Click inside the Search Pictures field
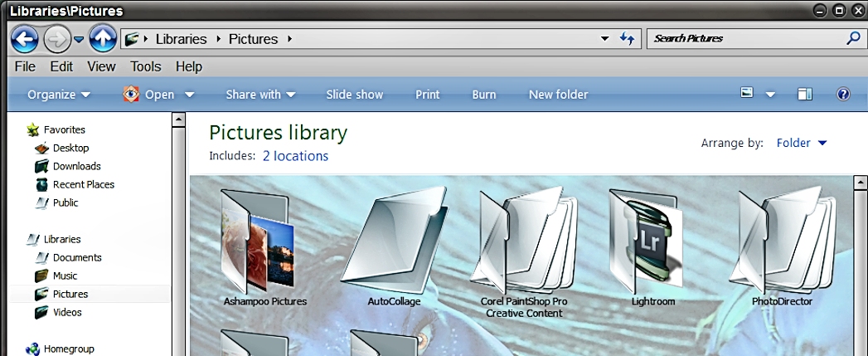Viewport: 868px width, 356px height. (742, 38)
